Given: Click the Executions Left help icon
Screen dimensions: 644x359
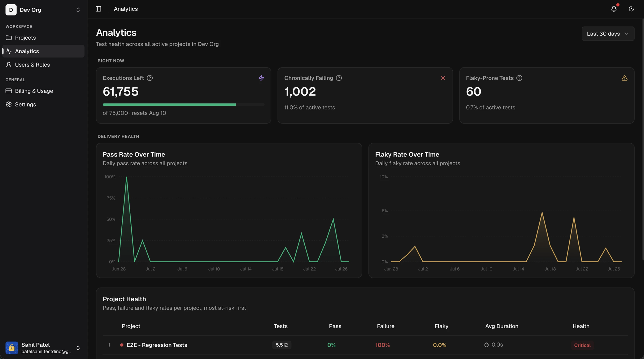Looking at the screenshot, I should pos(150,78).
